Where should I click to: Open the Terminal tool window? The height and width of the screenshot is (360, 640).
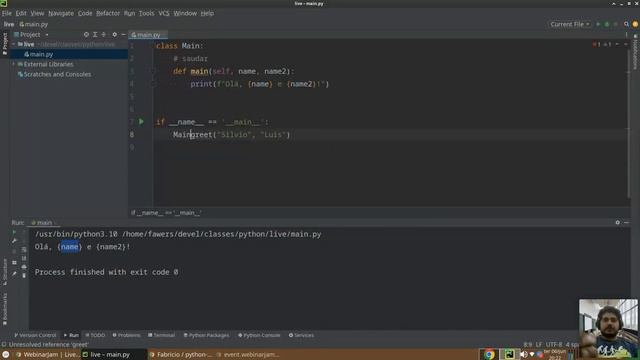(x=162, y=335)
